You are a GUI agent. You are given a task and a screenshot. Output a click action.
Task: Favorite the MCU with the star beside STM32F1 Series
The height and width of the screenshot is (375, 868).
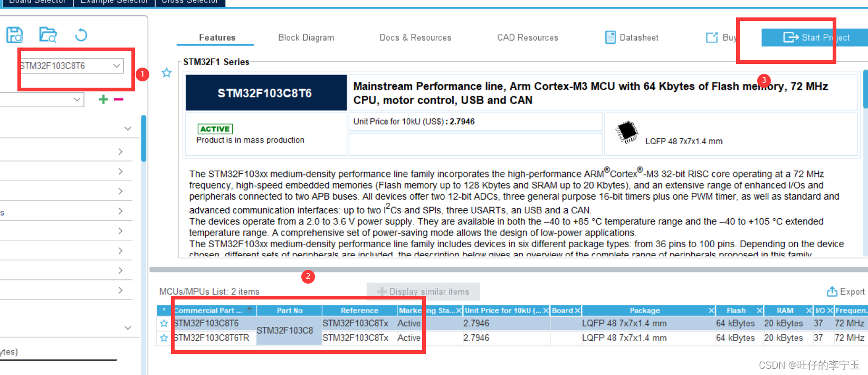coord(167,73)
